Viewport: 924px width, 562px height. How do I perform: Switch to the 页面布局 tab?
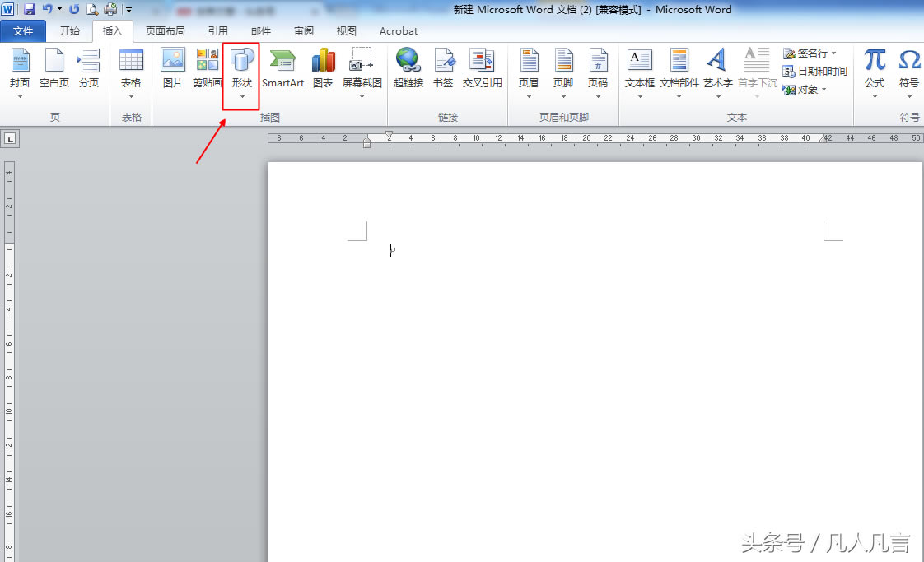pyautogui.click(x=165, y=31)
